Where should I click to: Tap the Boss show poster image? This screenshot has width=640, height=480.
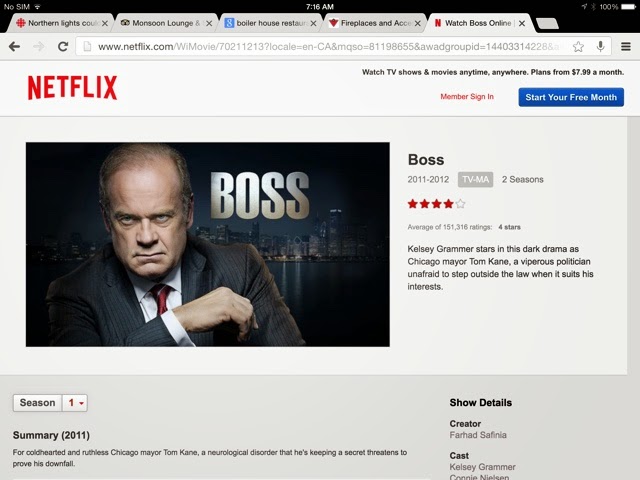208,244
